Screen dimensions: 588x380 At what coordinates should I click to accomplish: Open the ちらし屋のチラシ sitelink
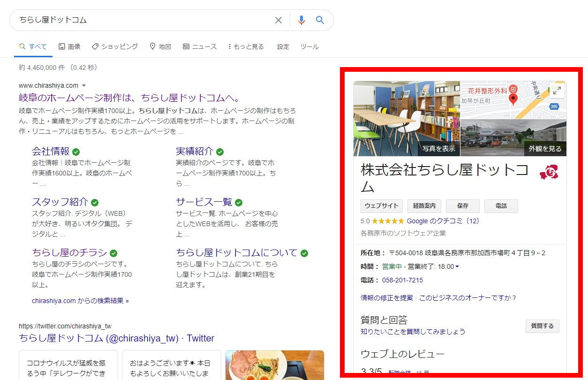(69, 252)
